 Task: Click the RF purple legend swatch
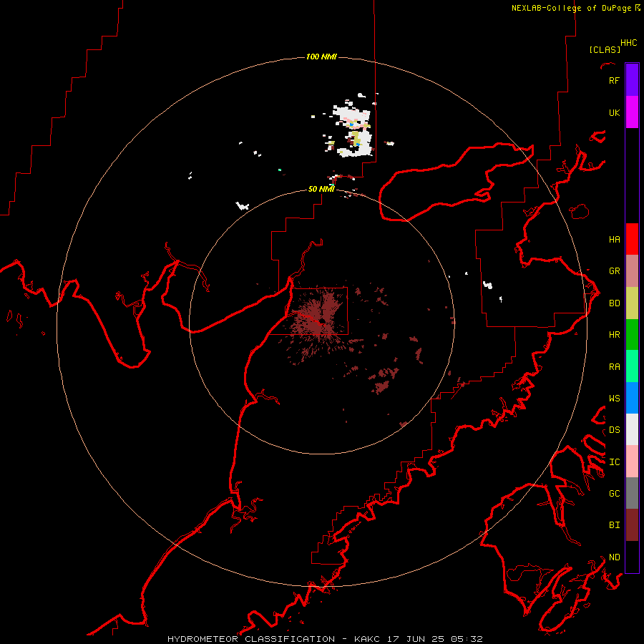[x=632, y=79]
